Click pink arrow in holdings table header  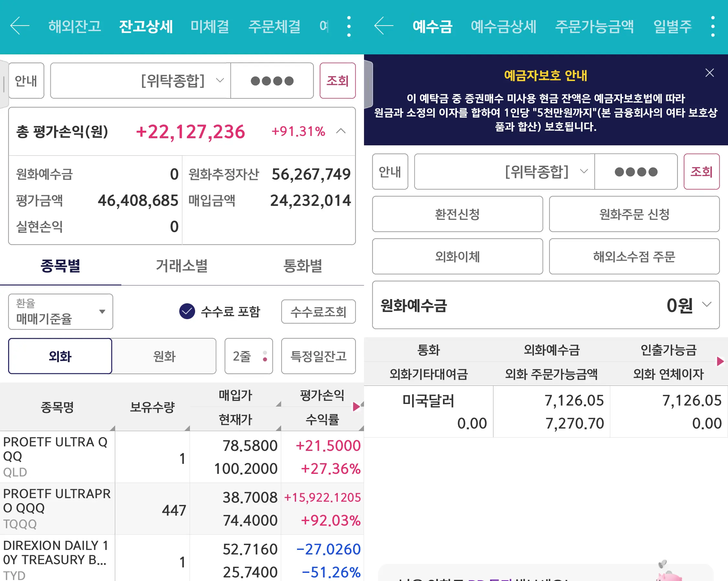coord(356,407)
